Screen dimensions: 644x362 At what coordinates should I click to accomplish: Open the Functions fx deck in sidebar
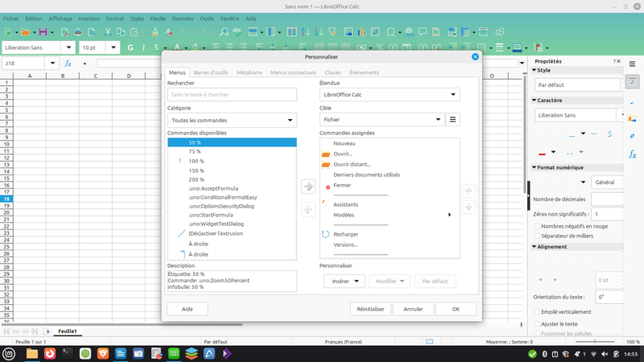[632, 154]
